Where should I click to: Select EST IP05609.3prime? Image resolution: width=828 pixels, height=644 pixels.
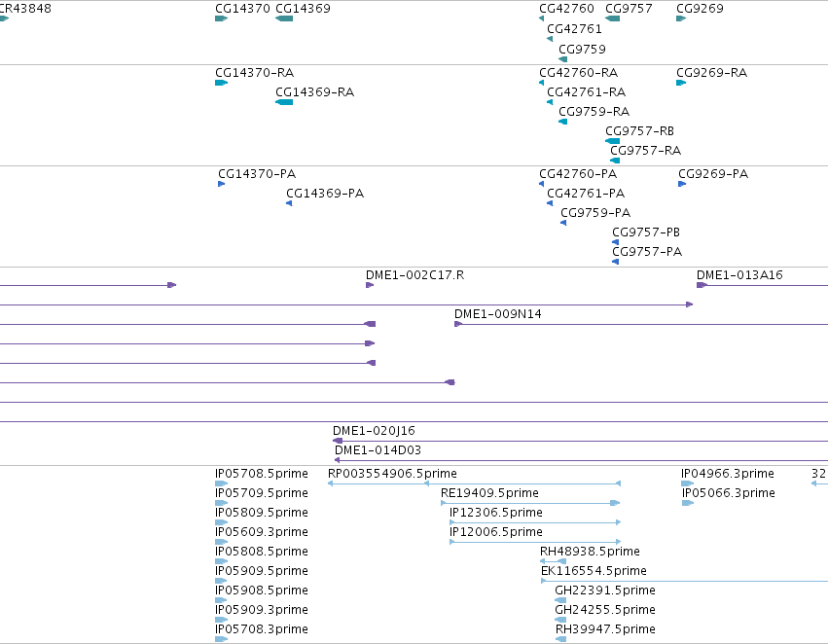pos(221,542)
